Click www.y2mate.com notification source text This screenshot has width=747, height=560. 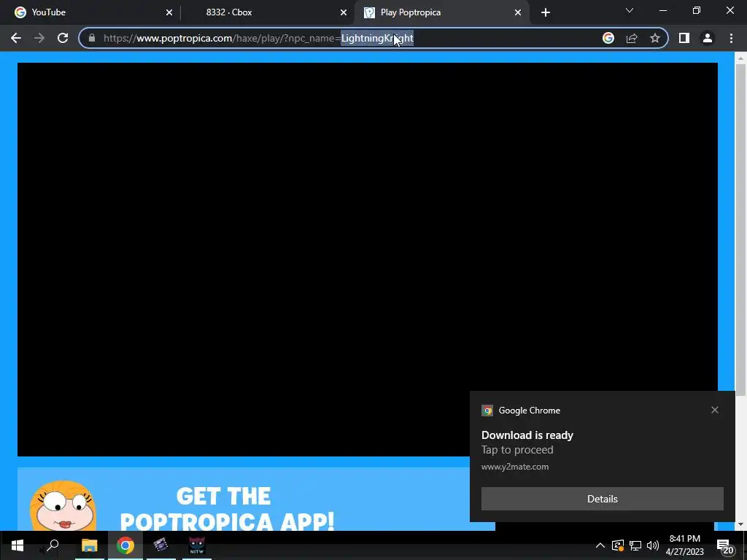pos(514,467)
